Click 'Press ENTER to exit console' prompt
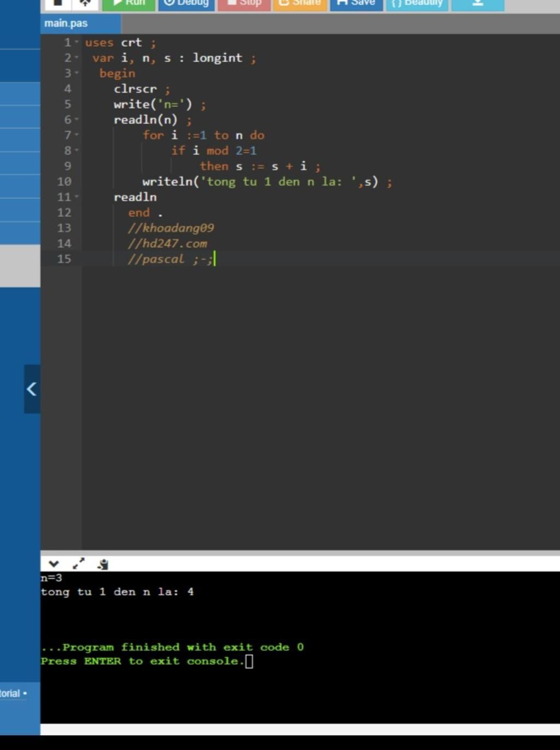 143,661
